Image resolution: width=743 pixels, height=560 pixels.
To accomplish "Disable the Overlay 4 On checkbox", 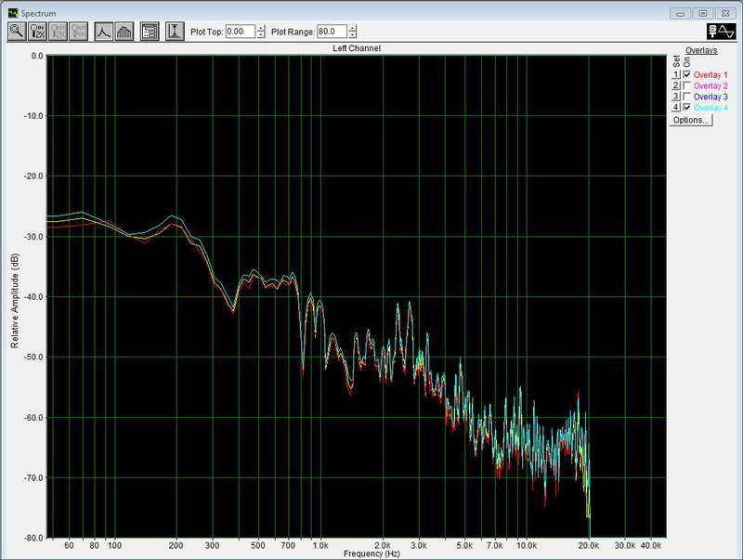I will (x=687, y=108).
